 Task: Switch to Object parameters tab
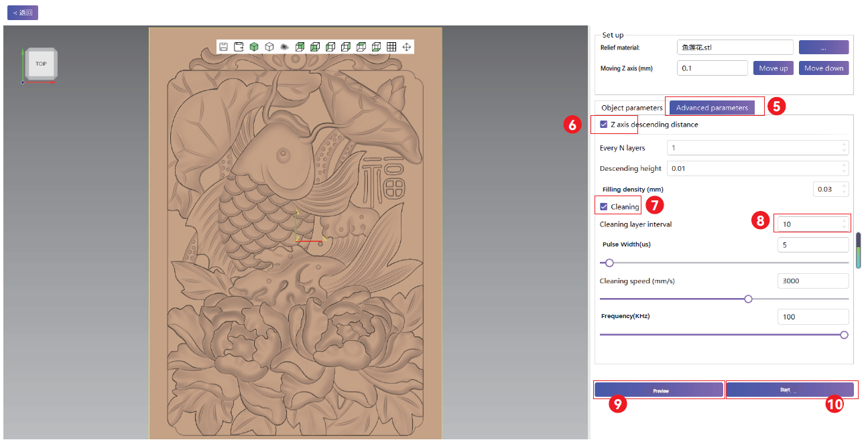tap(631, 108)
